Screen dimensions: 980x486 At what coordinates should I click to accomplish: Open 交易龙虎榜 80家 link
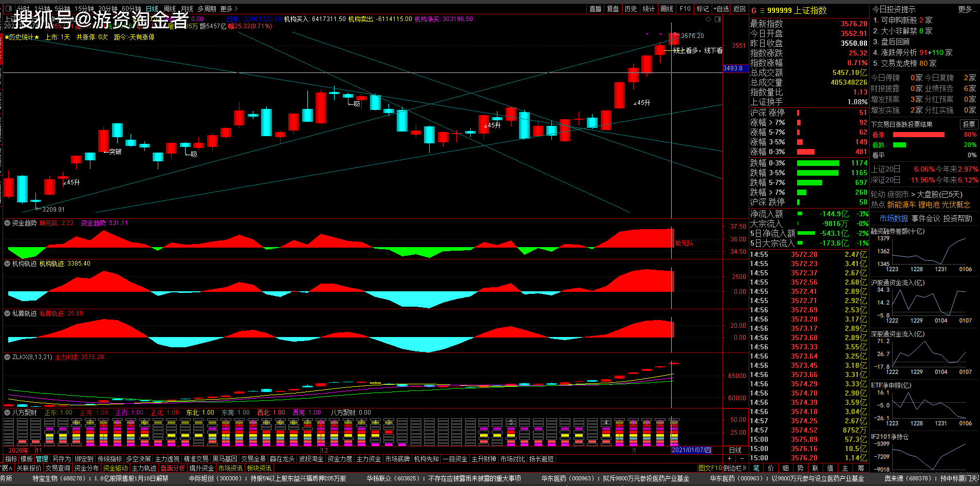coord(904,63)
